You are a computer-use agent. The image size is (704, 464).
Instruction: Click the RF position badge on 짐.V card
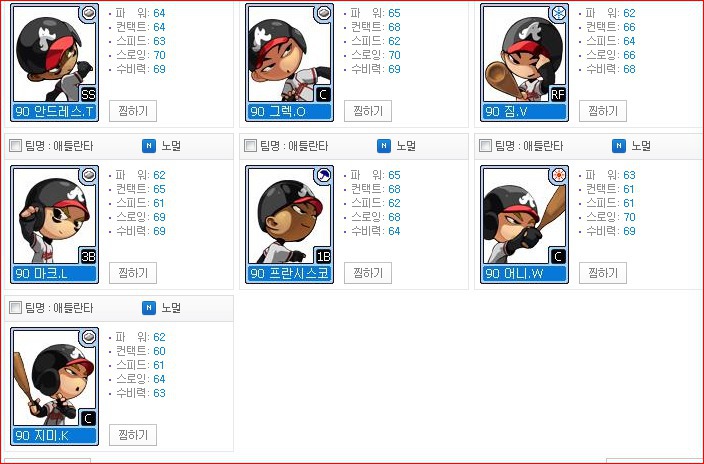pyautogui.click(x=558, y=95)
